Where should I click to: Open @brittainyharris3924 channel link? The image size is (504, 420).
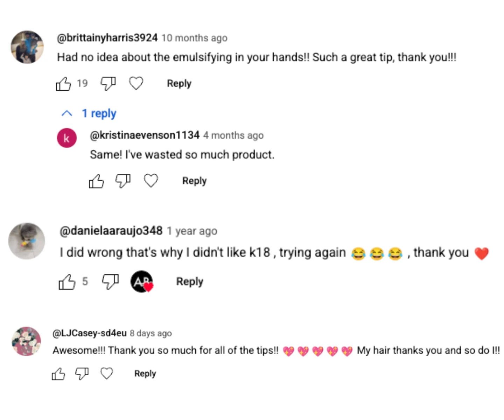point(107,37)
